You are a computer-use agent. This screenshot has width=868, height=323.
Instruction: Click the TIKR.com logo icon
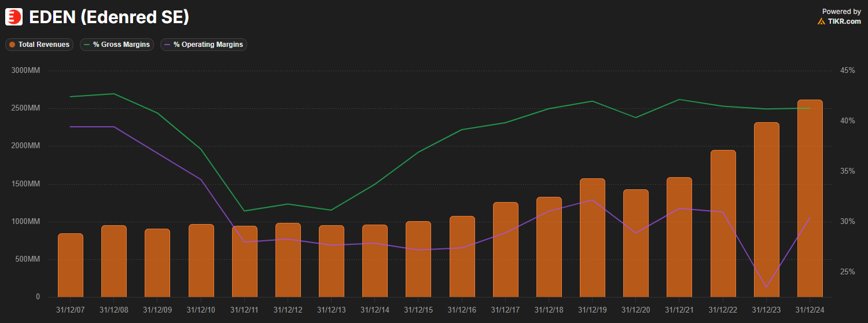click(x=821, y=21)
